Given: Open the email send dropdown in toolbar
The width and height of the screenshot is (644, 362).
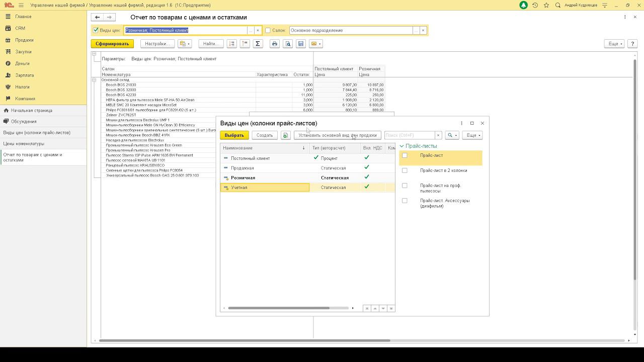Looking at the screenshot, I should (315, 44).
